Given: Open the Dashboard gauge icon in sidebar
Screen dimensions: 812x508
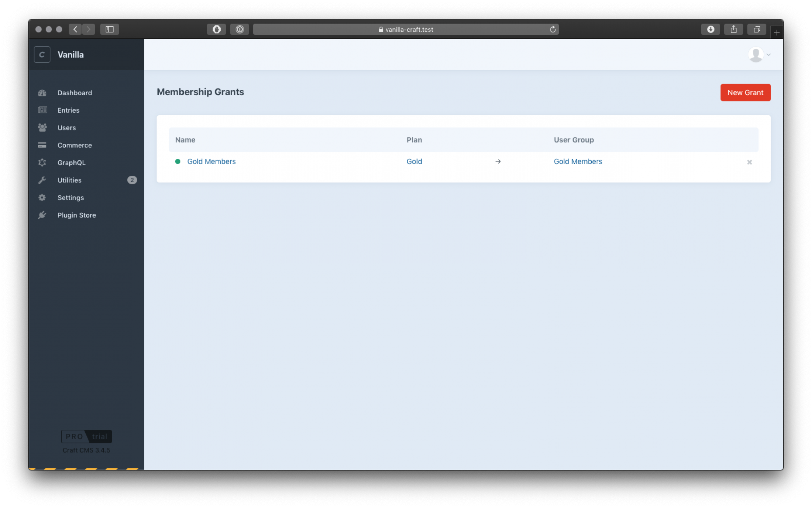Looking at the screenshot, I should pyautogui.click(x=42, y=93).
